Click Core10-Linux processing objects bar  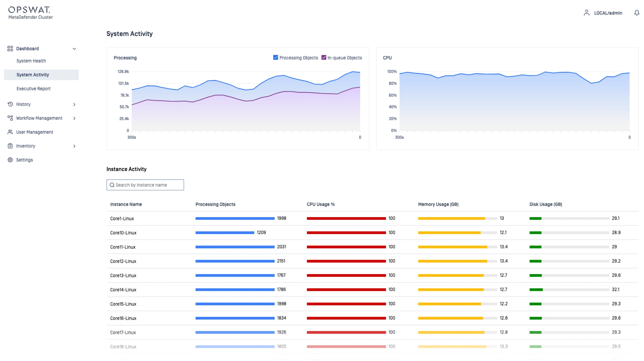225,233
